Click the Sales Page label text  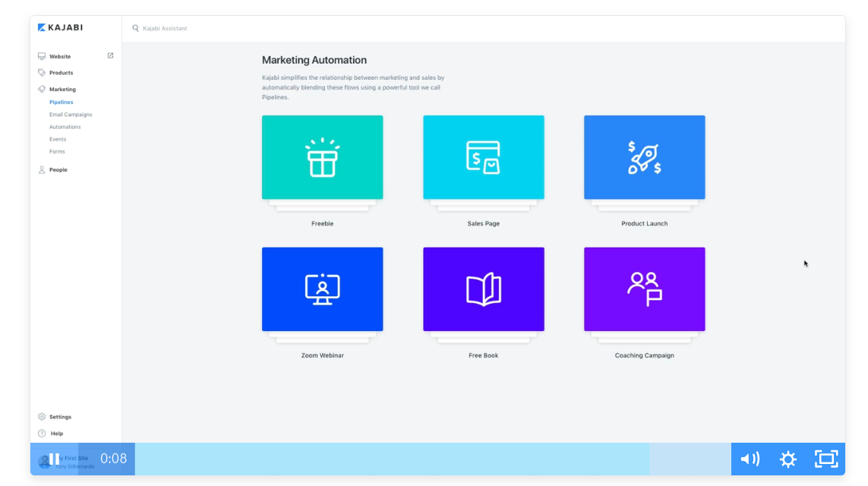click(483, 223)
